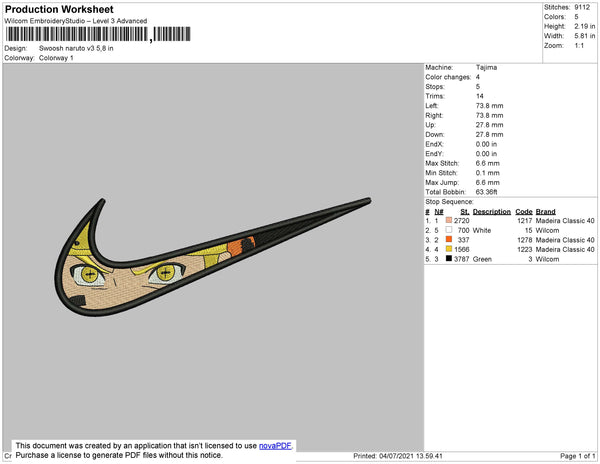The width and height of the screenshot is (600, 464).
Task: Click the 'Green' description cell
Action: point(482,259)
